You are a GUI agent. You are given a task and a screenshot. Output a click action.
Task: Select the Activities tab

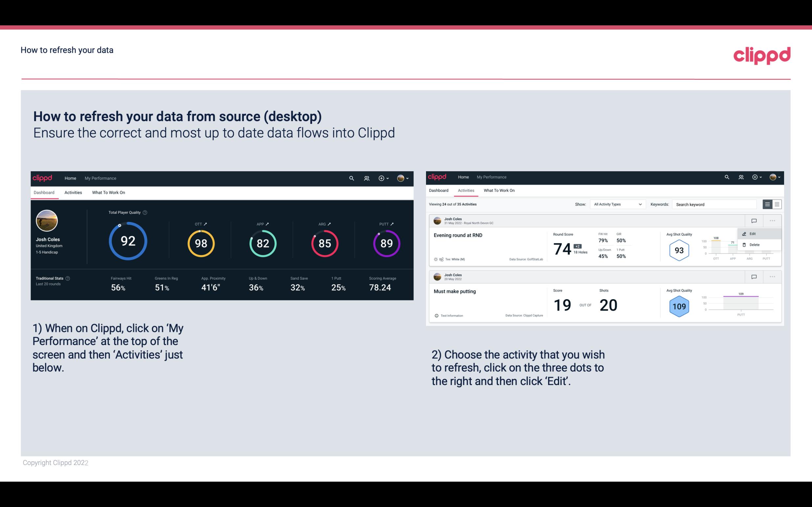[73, 192]
